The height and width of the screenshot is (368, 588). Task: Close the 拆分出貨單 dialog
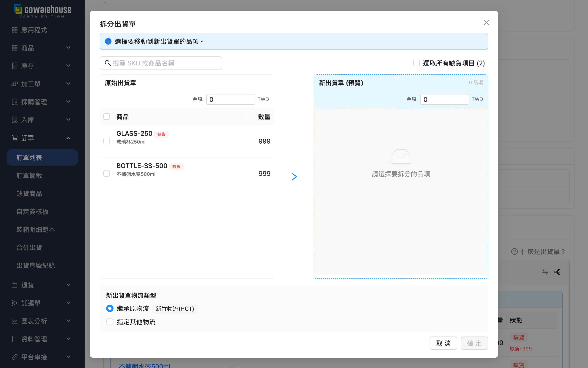(486, 23)
